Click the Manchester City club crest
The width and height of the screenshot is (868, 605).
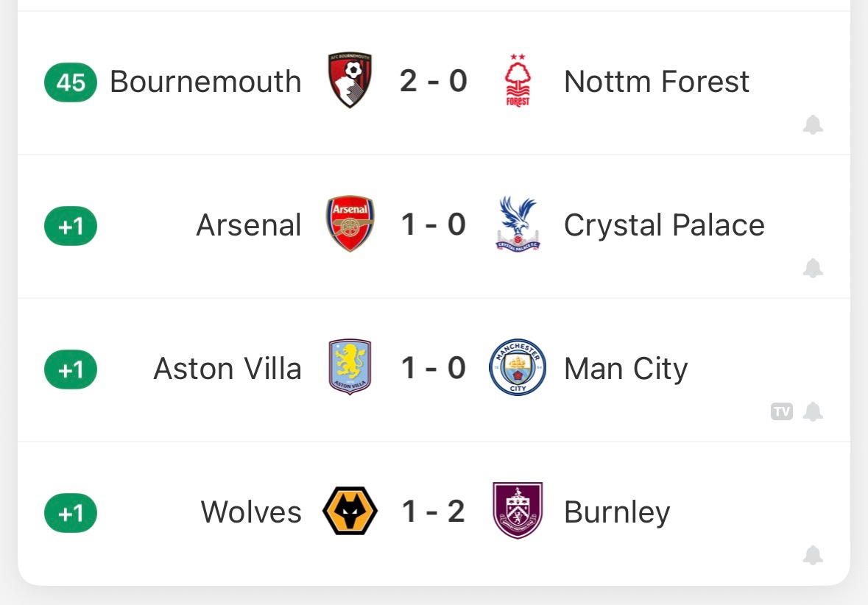518,367
